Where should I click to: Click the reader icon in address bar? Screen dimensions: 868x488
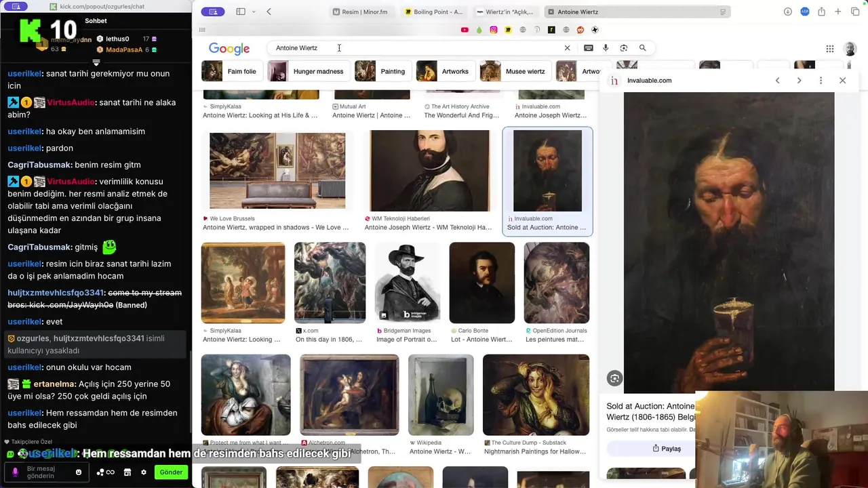coord(723,12)
